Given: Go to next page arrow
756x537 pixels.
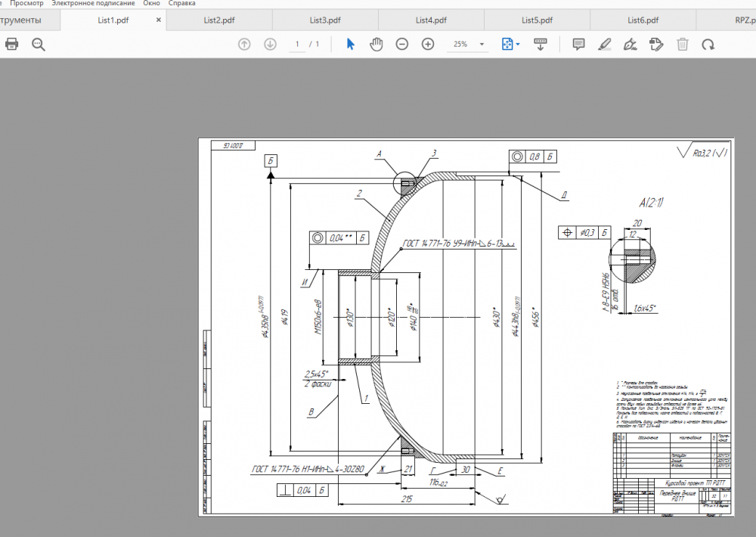Looking at the screenshot, I should click(270, 45).
